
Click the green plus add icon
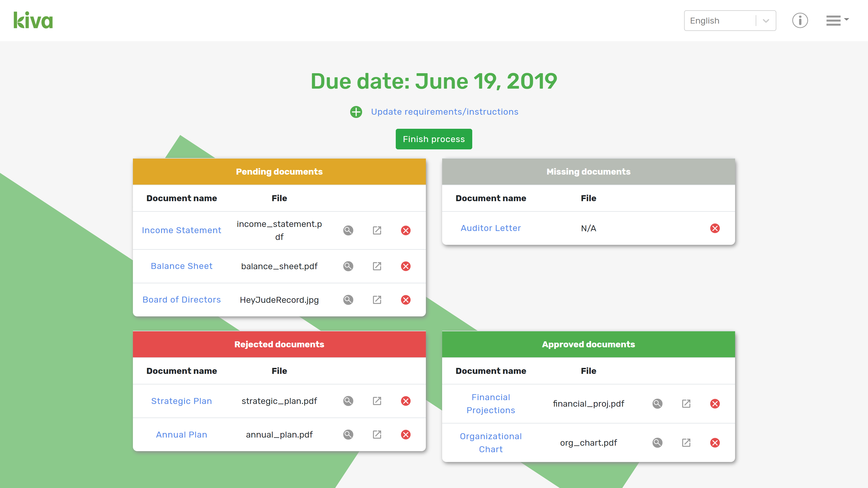pos(356,112)
